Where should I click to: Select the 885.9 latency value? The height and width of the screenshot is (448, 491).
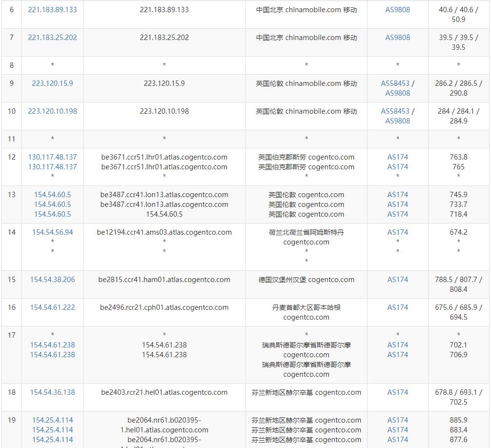coord(458,420)
